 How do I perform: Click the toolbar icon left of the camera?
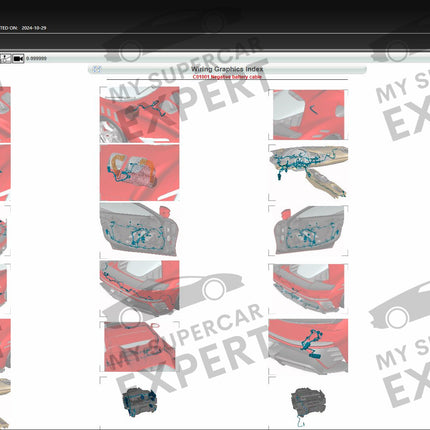coord(6,59)
